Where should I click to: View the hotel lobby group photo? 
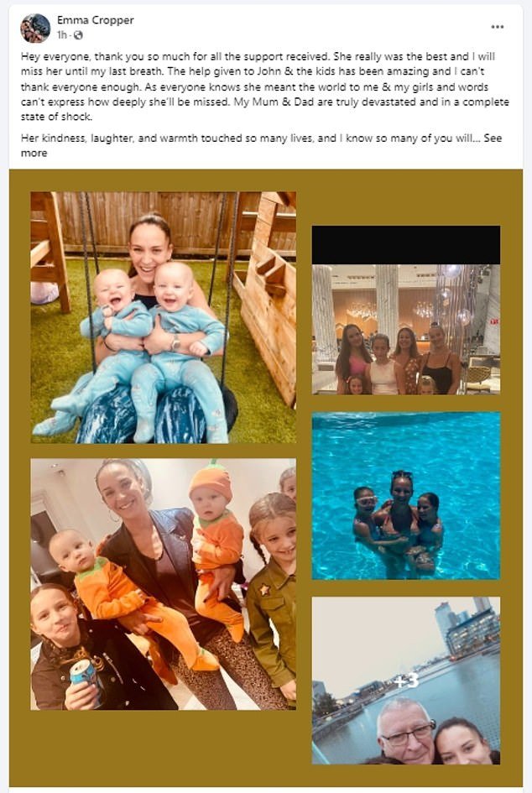coord(406,329)
